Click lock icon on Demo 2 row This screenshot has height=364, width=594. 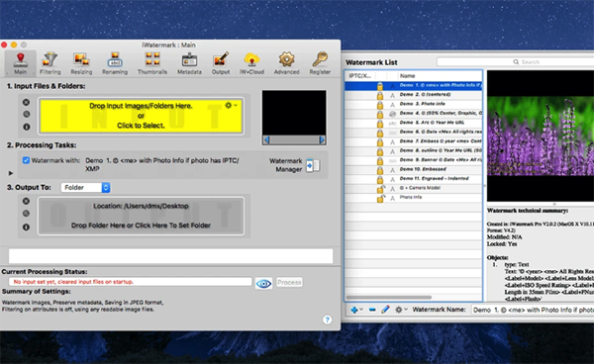[379, 95]
